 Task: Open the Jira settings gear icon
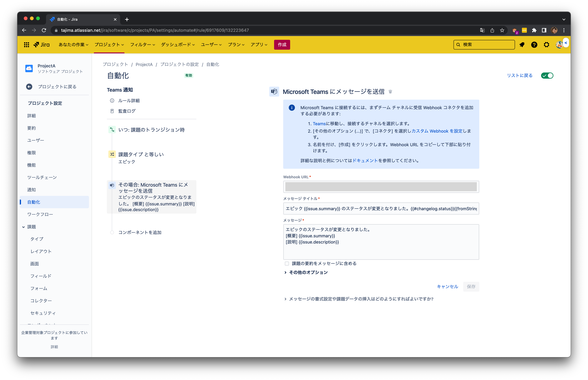546,45
